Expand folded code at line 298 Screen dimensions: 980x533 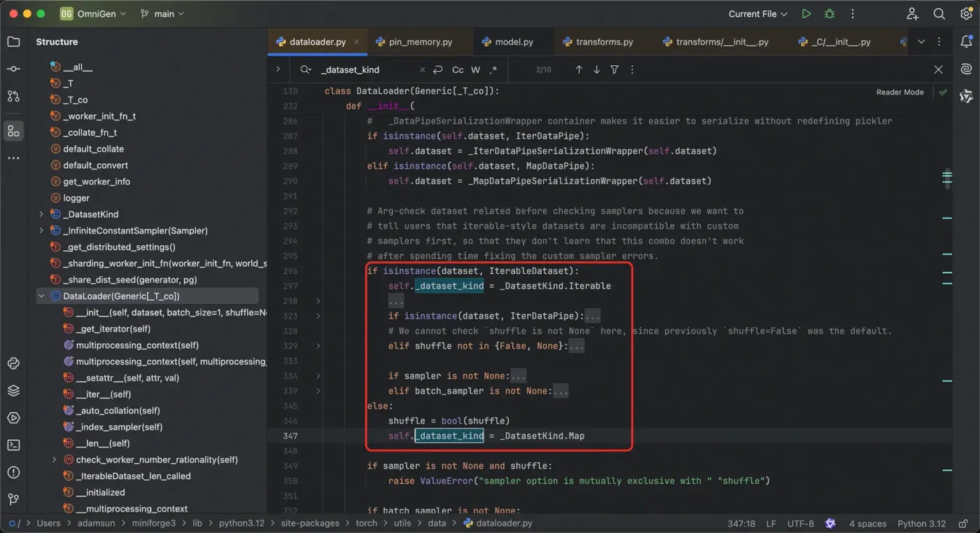click(318, 301)
